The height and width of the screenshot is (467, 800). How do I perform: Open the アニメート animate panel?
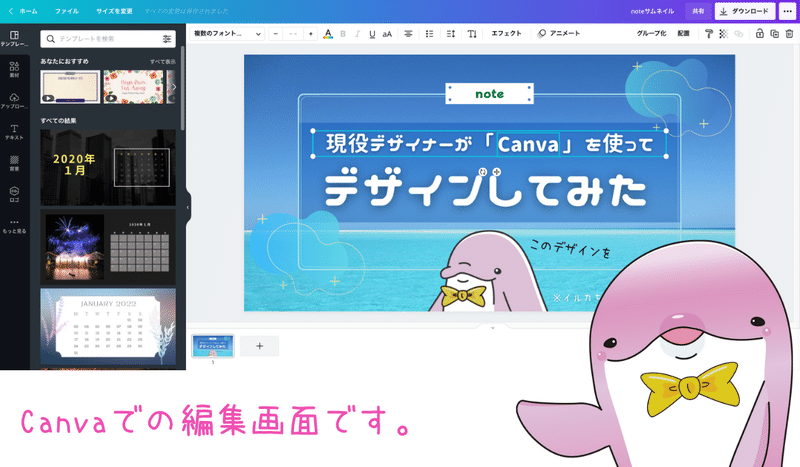559,33
